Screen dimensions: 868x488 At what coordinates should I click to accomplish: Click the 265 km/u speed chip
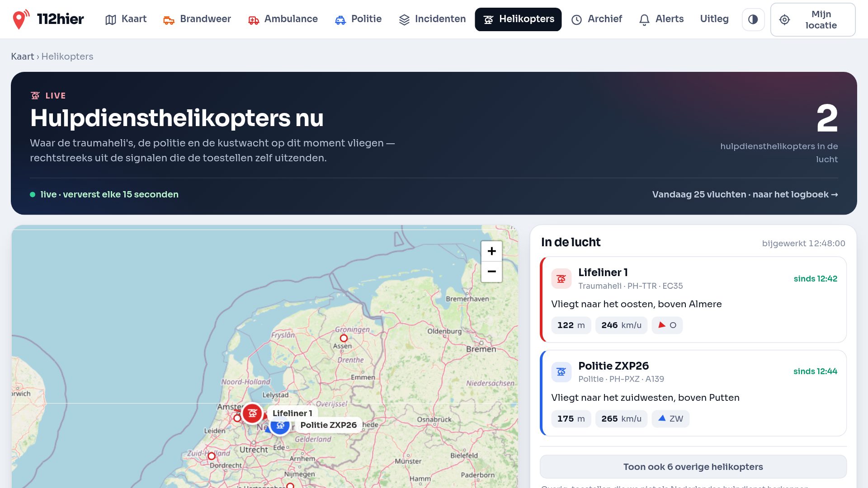click(x=621, y=419)
